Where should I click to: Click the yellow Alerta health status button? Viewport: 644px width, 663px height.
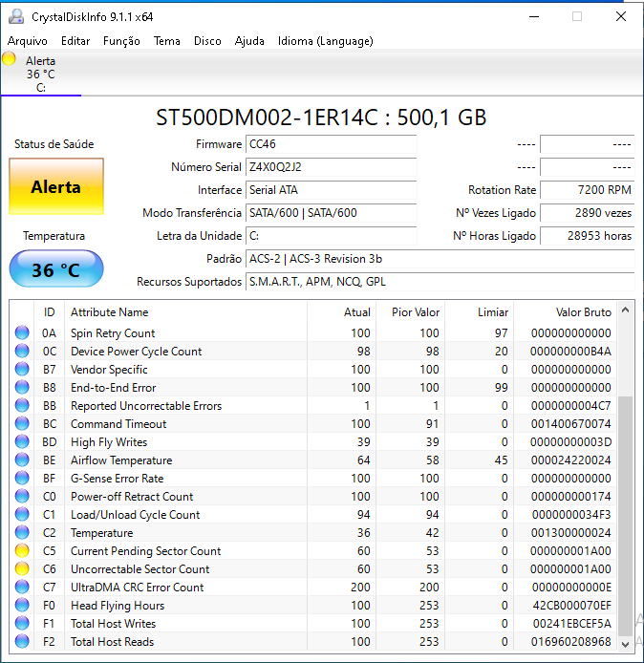pos(56,186)
